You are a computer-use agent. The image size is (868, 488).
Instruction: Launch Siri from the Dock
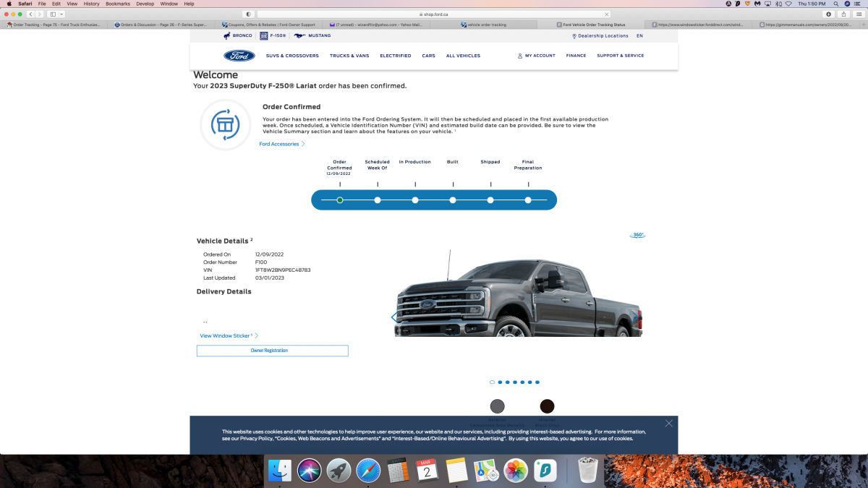[309, 471]
